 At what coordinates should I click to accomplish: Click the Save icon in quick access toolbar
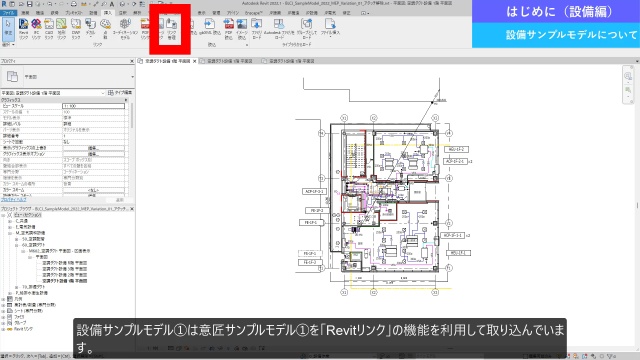coord(29,4)
